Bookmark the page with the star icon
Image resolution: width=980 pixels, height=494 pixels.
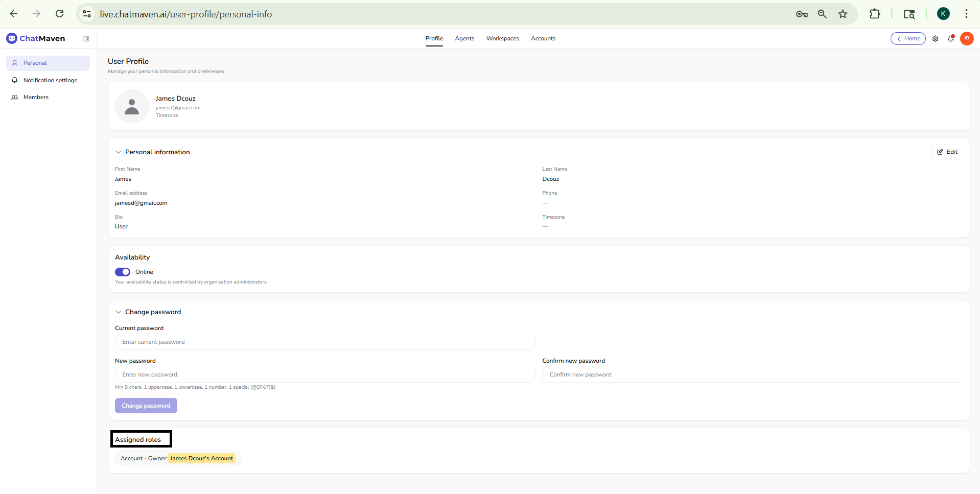coord(843,14)
